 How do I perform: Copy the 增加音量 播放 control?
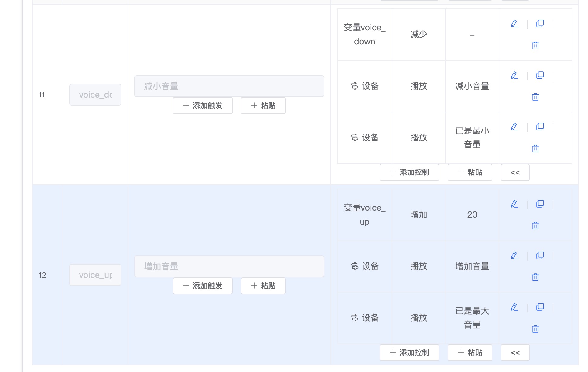(x=540, y=255)
